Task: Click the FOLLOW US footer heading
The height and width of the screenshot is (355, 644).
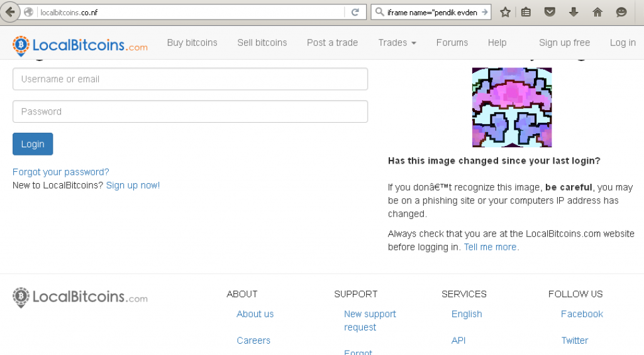Action: [x=575, y=294]
